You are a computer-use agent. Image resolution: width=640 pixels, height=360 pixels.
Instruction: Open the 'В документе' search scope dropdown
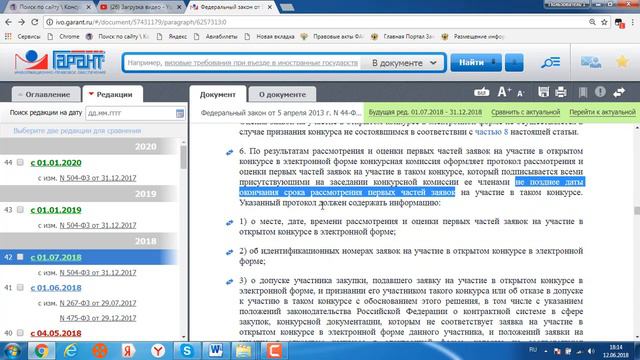(x=404, y=63)
